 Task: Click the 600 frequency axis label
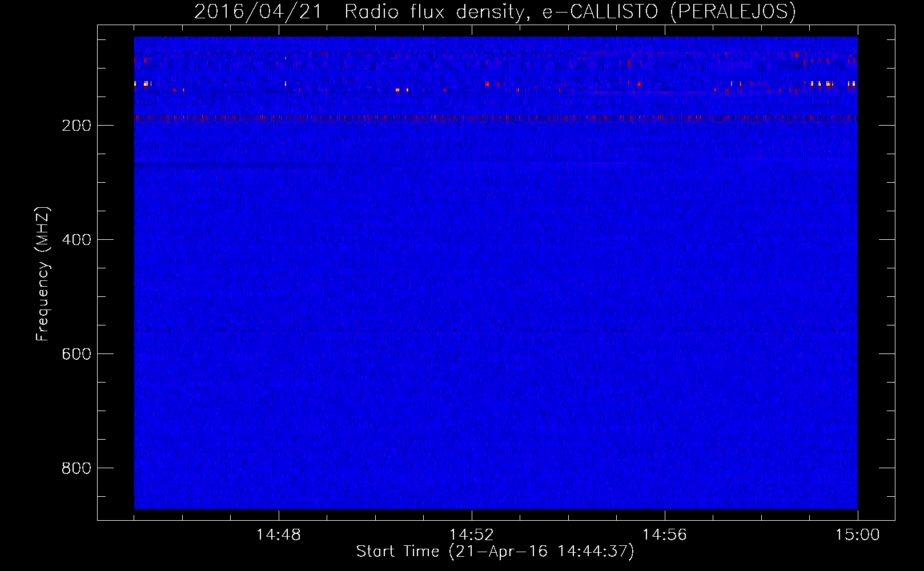(76, 354)
